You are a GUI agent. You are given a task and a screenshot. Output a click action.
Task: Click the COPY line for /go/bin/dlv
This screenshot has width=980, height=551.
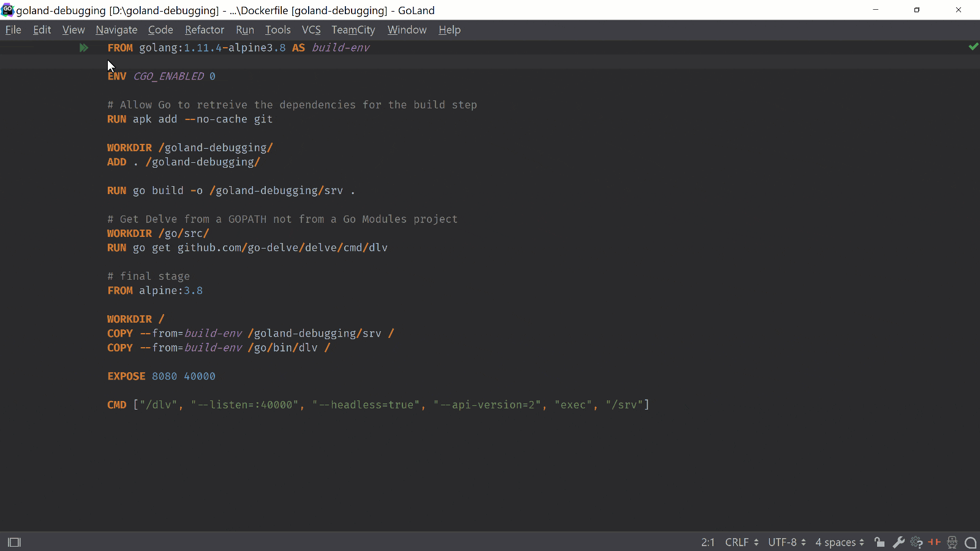click(x=219, y=348)
